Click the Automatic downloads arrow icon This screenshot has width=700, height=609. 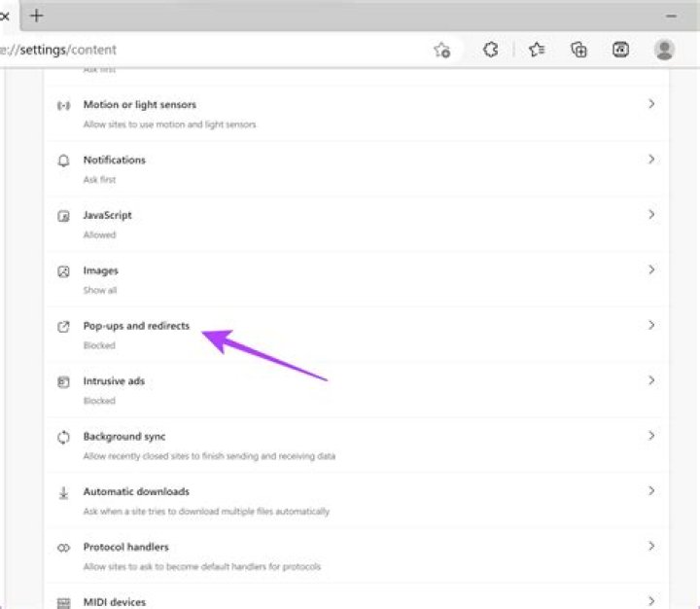tap(64, 493)
